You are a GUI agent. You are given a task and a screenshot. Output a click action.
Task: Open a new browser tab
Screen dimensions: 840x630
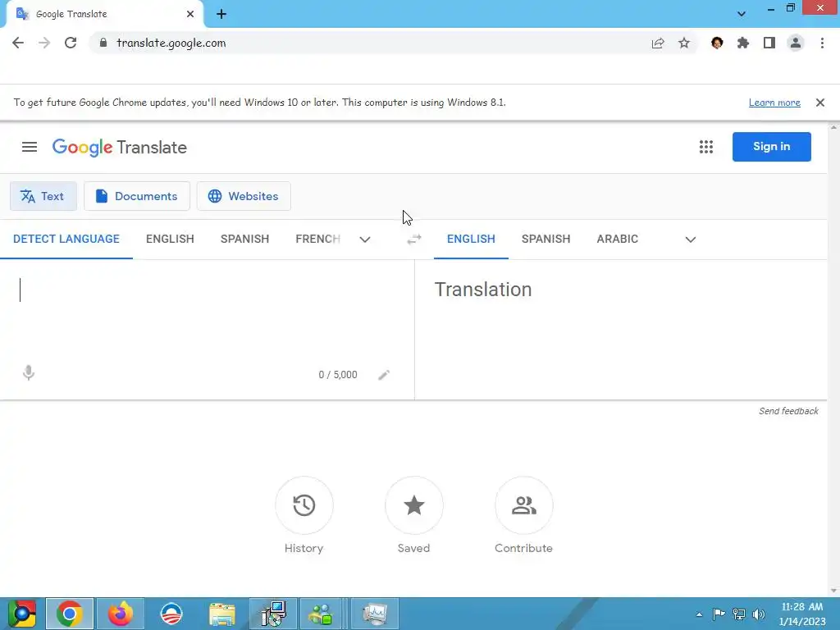pos(221,15)
